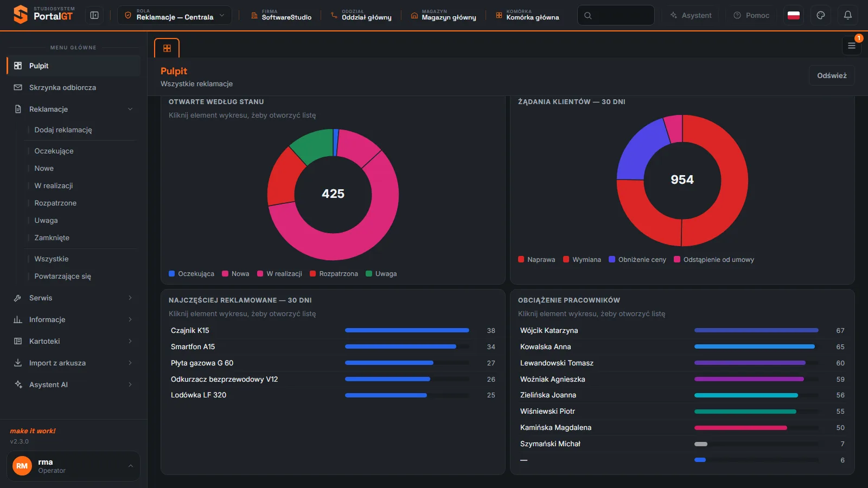This screenshot has height=488, width=868.
Task: Click the Reklamacje document icon
Action: pyautogui.click(x=18, y=109)
